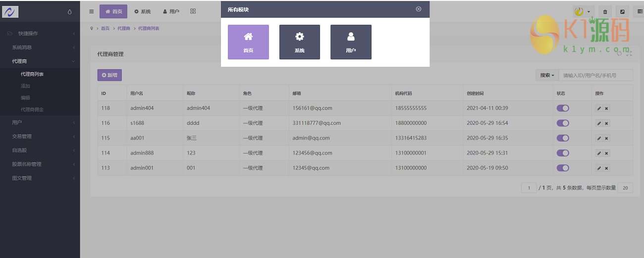Open 编辑 in the sidebar submenu

(25, 98)
